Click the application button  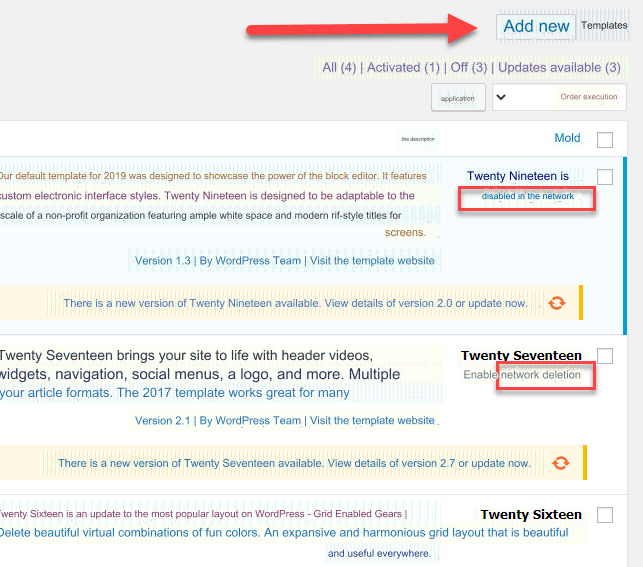tap(458, 98)
